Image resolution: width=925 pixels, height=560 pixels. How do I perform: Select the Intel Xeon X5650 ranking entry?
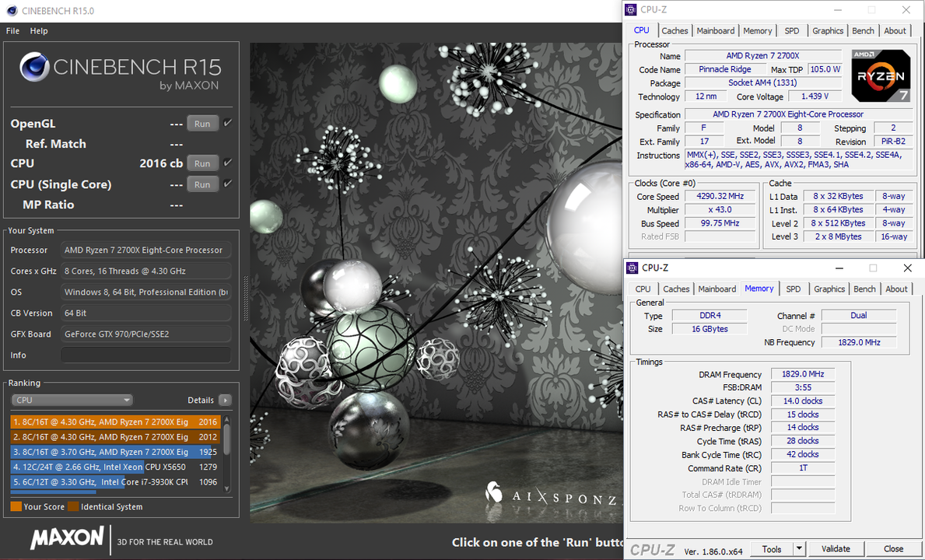(x=115, y=467)
